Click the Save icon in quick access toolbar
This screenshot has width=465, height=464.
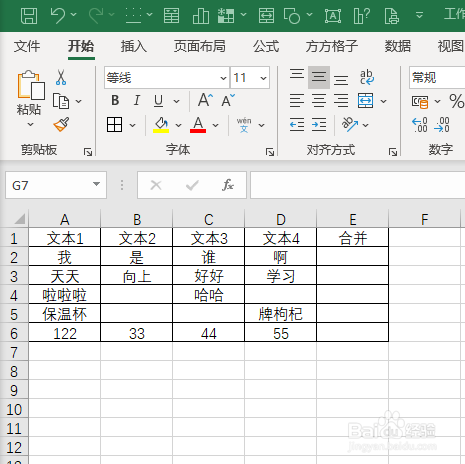[x=29, y=16]
